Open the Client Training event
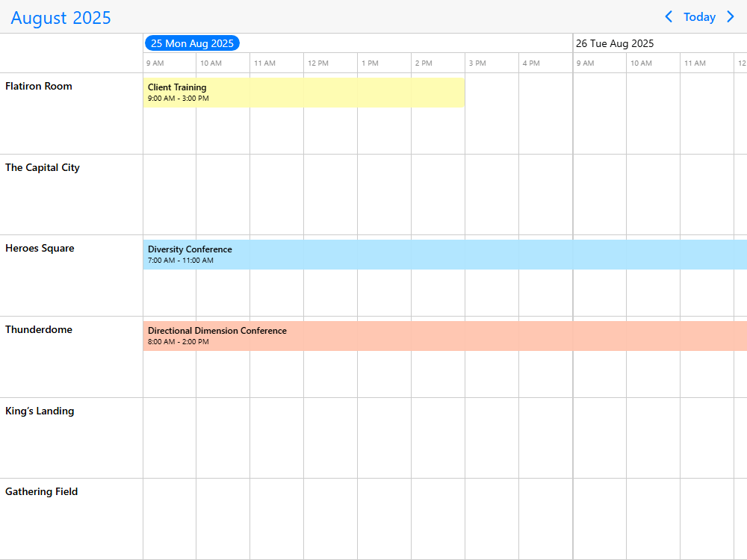This screenshot has width=747, height=560. (303, 93)
